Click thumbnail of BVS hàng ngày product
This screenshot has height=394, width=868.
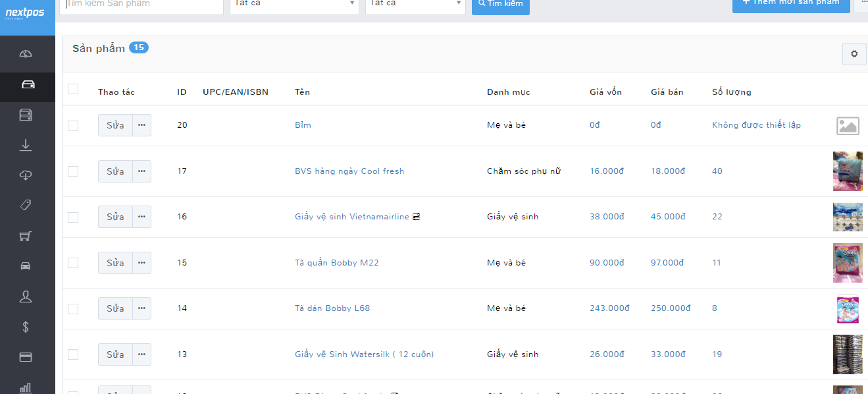point(848,171)
